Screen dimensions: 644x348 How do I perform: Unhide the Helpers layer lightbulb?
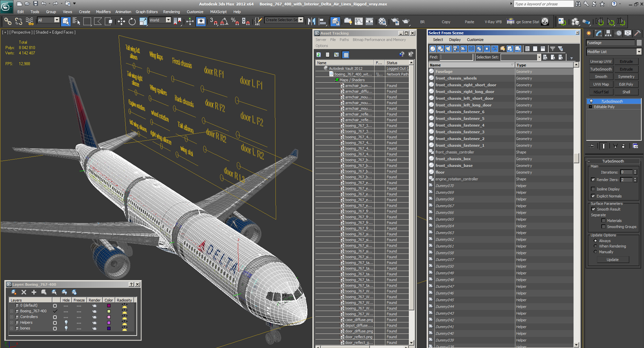[66, 323]
